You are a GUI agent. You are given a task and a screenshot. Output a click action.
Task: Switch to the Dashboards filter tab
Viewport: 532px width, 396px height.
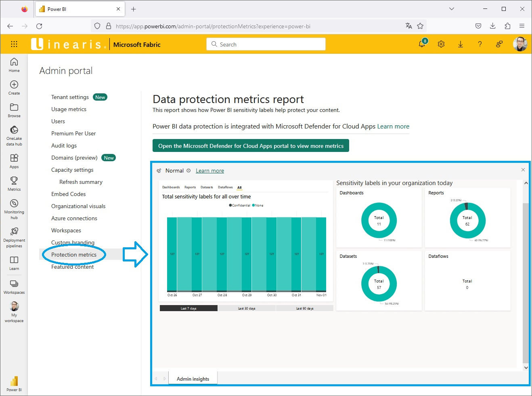pos(171,187)
